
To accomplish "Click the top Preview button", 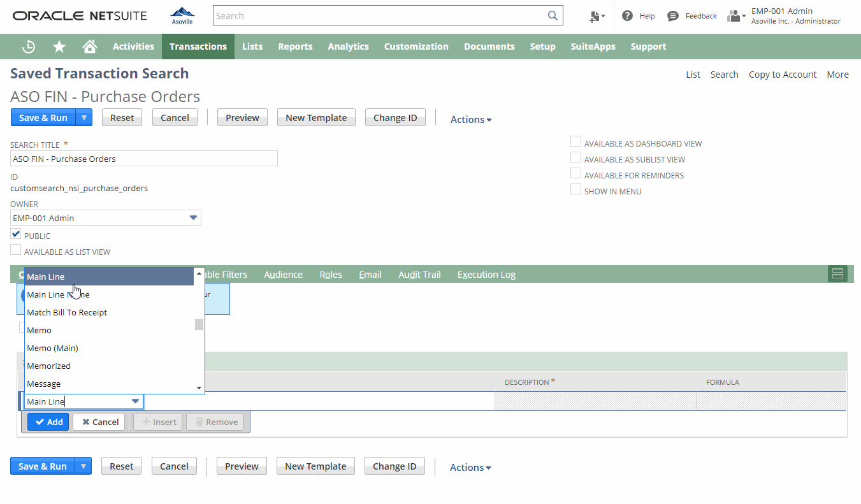I will coord(242,117).
